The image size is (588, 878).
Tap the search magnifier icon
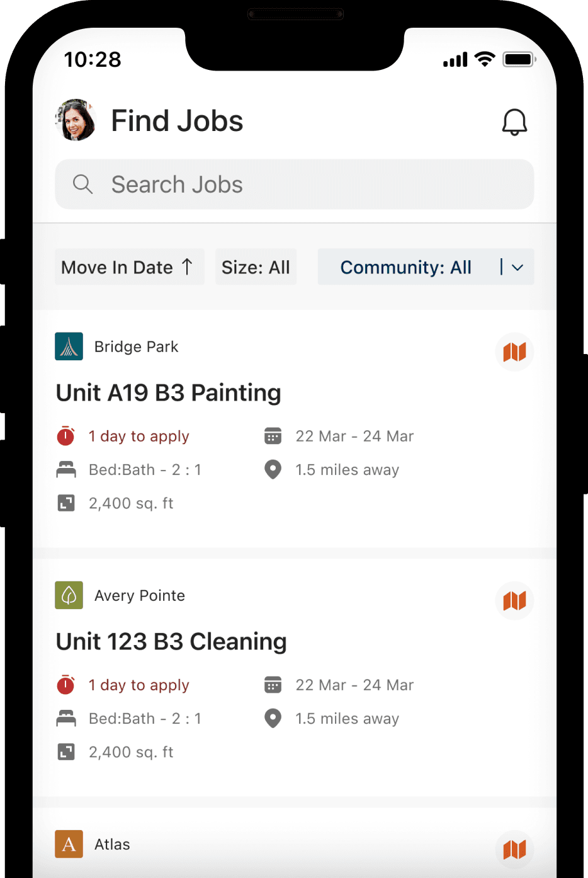coord(82,185)
